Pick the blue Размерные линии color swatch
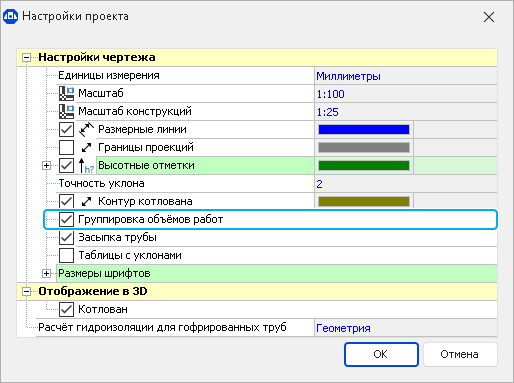This screenshot has width=514, height=383. pos(364,129)
